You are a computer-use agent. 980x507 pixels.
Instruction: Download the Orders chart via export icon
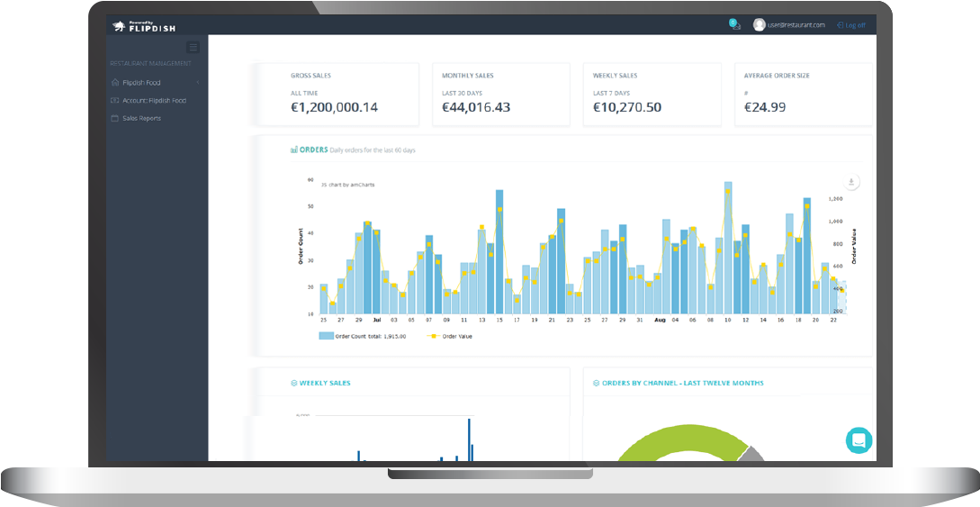(851, 182)
